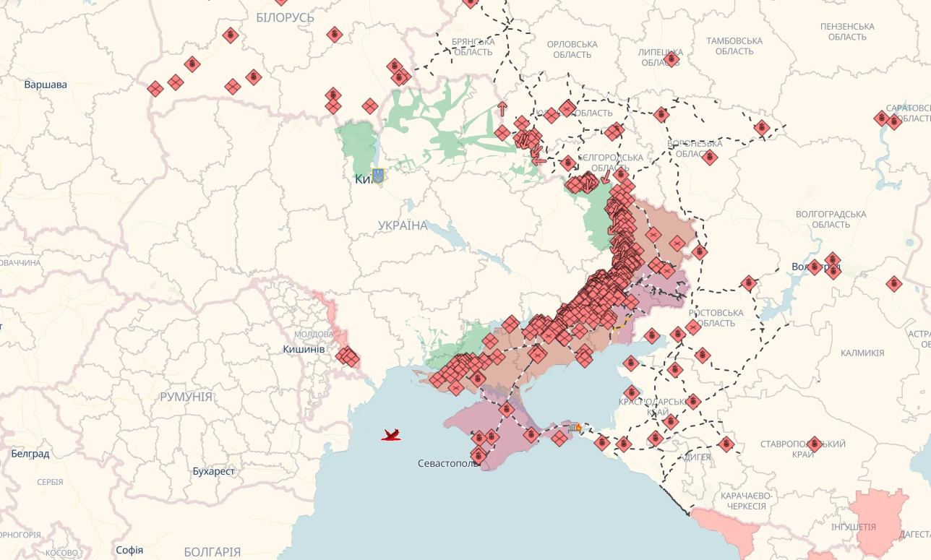
Task: Open the emblem marker at northern Crimea road junction
Action: [x=507, y=409]
